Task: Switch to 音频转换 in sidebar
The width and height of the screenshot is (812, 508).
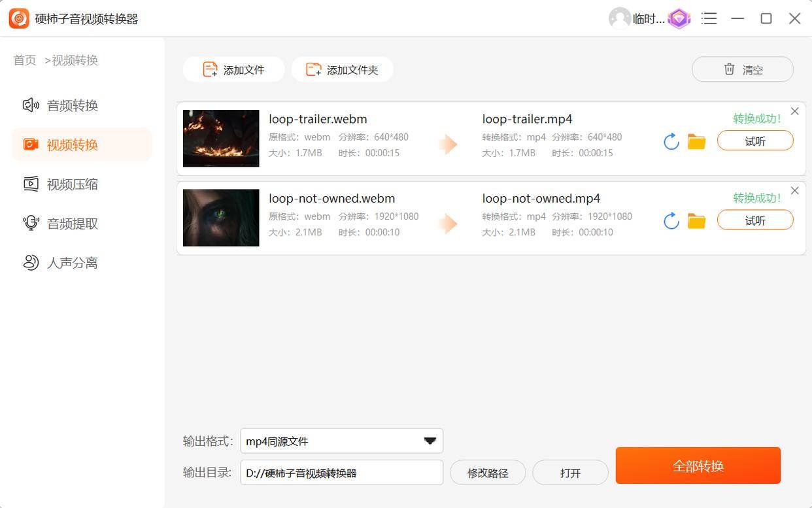Action: [x=72, y=105]
